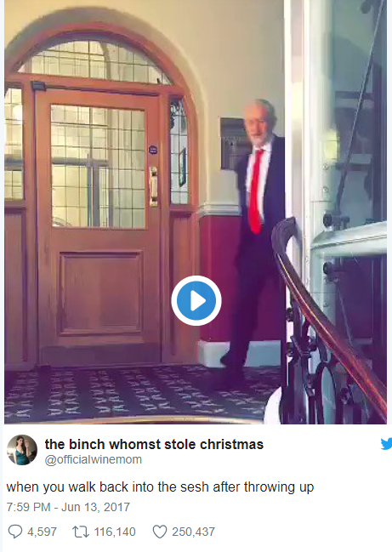Open the Twitter bird logo link
The width and height of the screenshot is (392, 552).
(386, 444)
